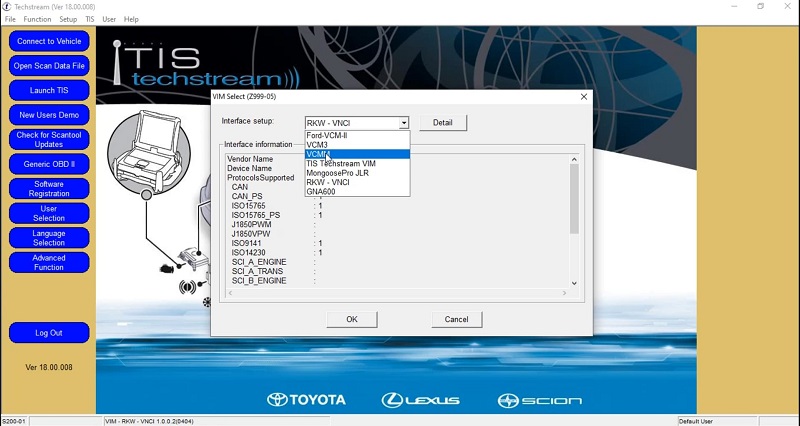The image size is (800, 426).
Task: Launch TIS from sidebar
Action: pos(49,90)
